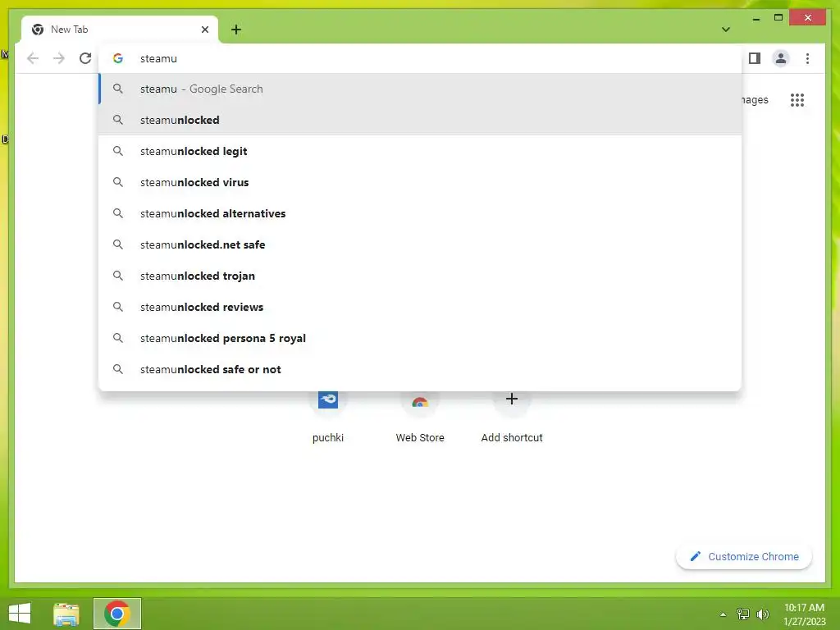Choose 'steamunlocked safe or not' suggestion
Screen dimensions: 840x630
pos(420,369)
